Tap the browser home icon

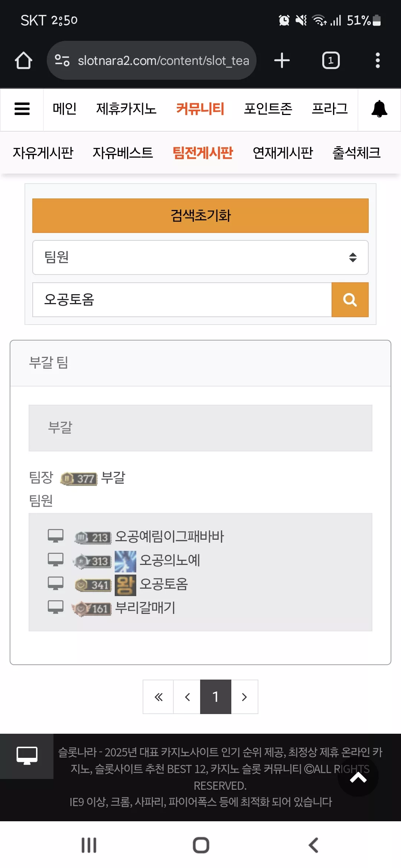coord(23,60)
